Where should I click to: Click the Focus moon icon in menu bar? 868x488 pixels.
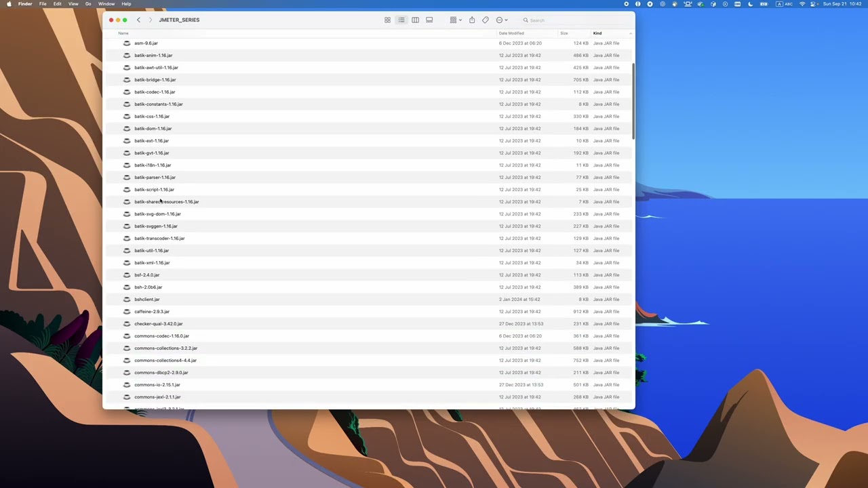tap(751, 4)
